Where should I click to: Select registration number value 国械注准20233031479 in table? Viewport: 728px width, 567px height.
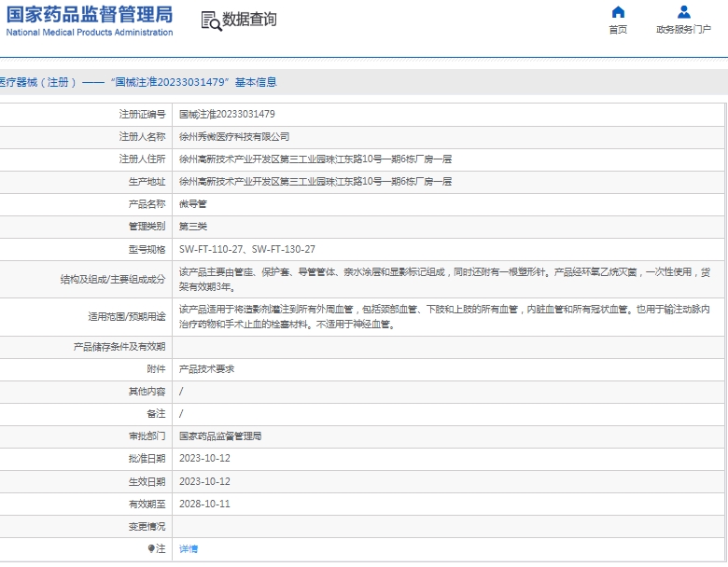click(x=227, y=114)
